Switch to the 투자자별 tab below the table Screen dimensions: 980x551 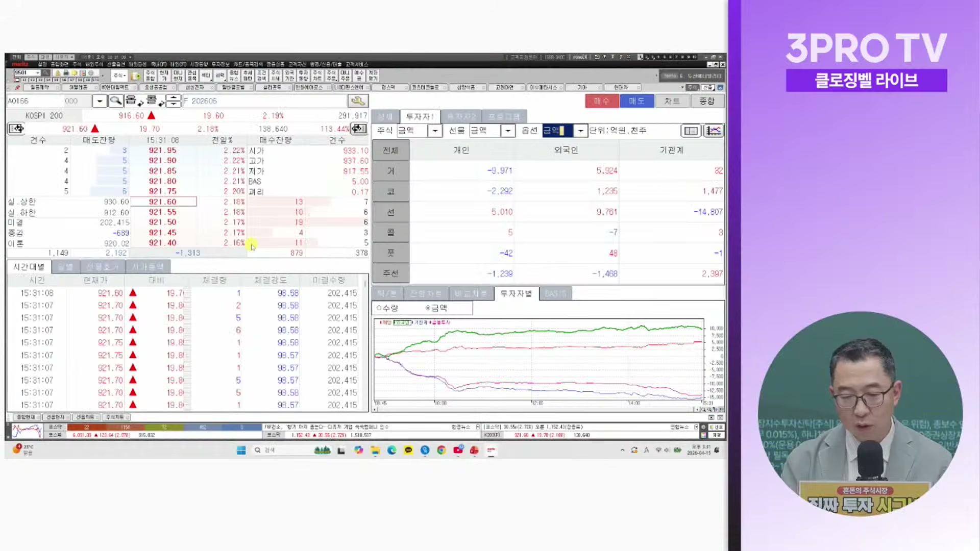pyautogui.click(x=516, y=293)
